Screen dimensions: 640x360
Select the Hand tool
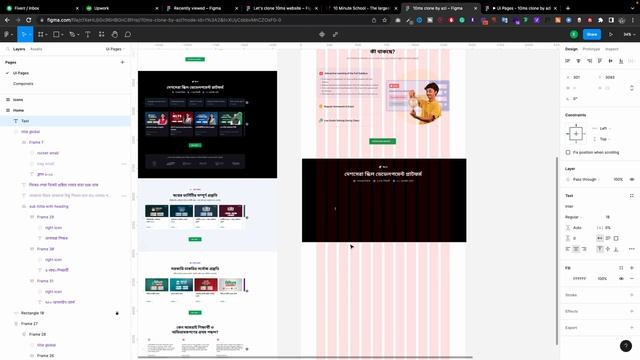[x=115, y=35]
